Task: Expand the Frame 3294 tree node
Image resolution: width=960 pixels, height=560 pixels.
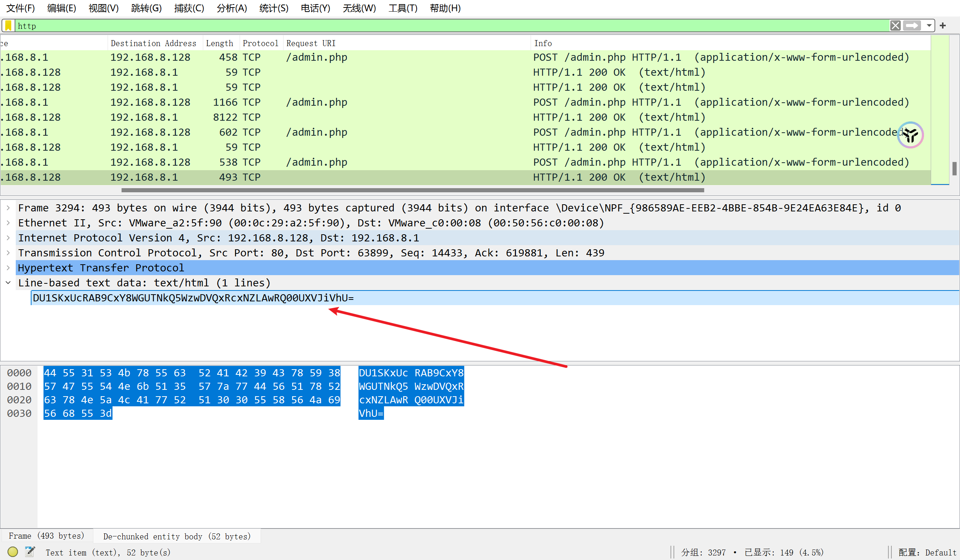Action: (x=8, y=208)
